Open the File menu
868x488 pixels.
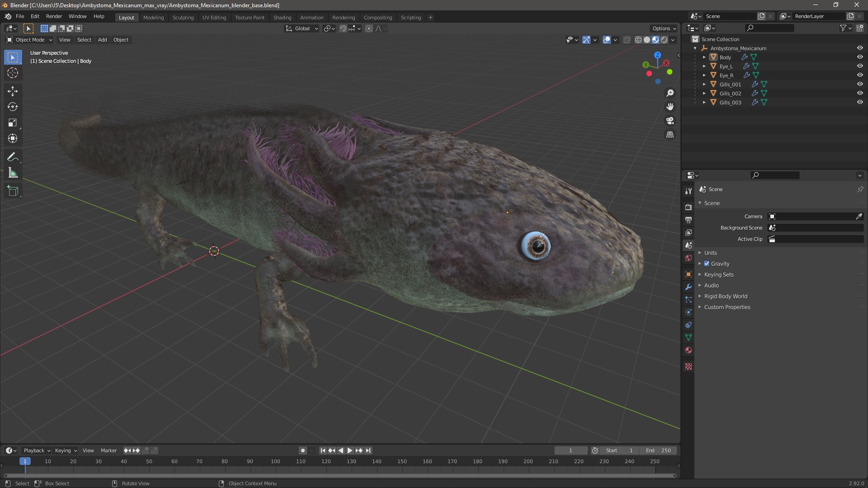click(20, 16)
